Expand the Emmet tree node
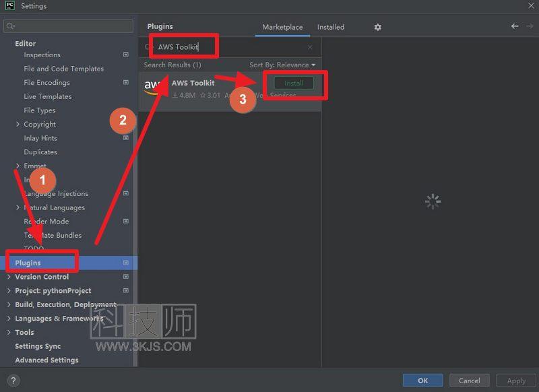Image resolution: width=539 pixels, height=392 pixels. click(x=18, y=166)
